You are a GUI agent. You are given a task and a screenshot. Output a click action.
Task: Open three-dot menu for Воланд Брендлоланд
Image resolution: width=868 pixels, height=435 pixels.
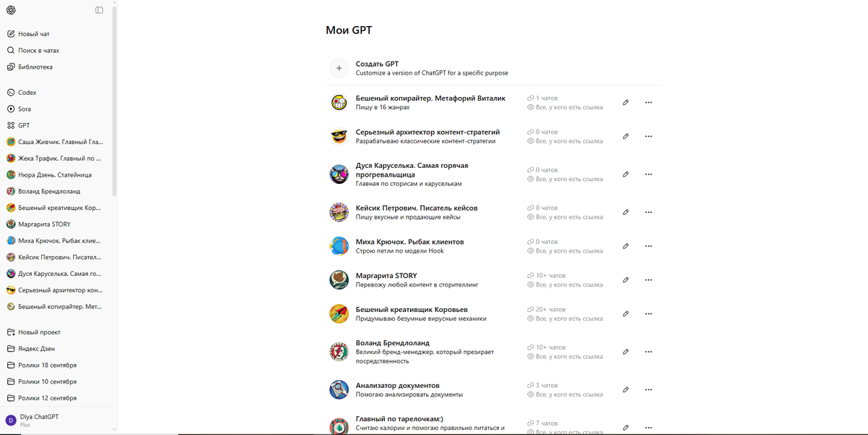click(x=648, y=352)
